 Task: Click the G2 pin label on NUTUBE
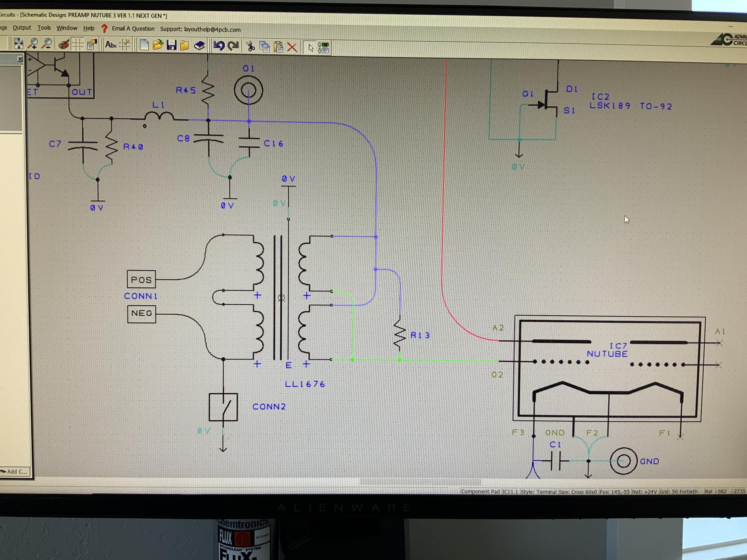pyautogui.click(x=497, y=374)
